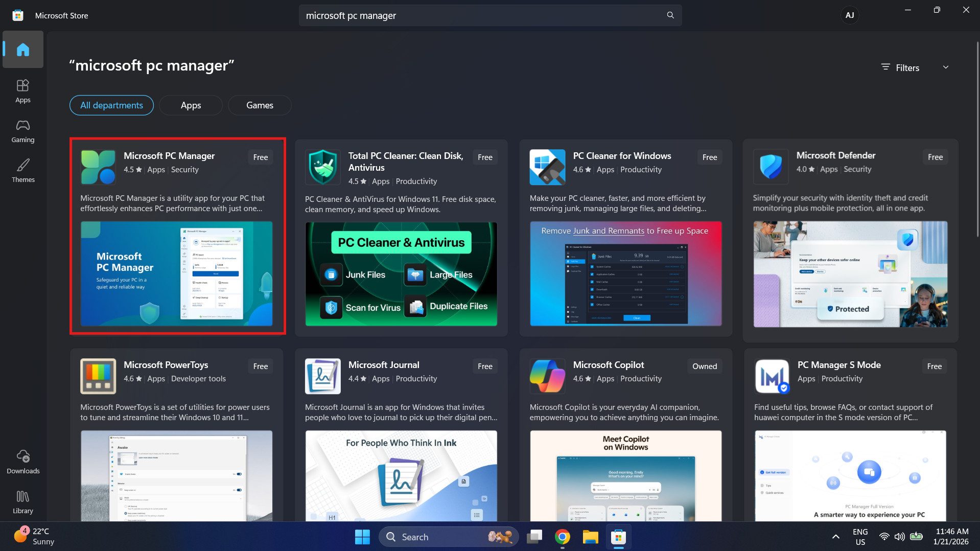Open your Library in sidebar
Screen dimensions: 980x551
(x=22, y=501)
